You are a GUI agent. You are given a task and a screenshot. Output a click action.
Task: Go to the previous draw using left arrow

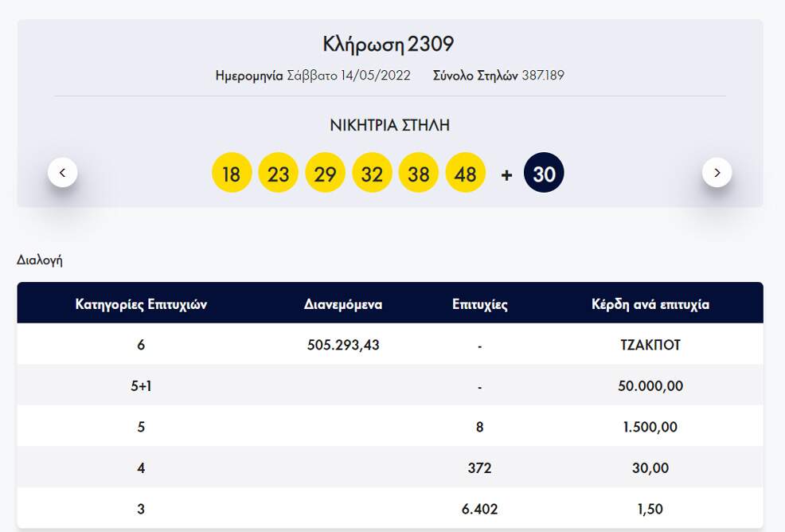point(63,172)
